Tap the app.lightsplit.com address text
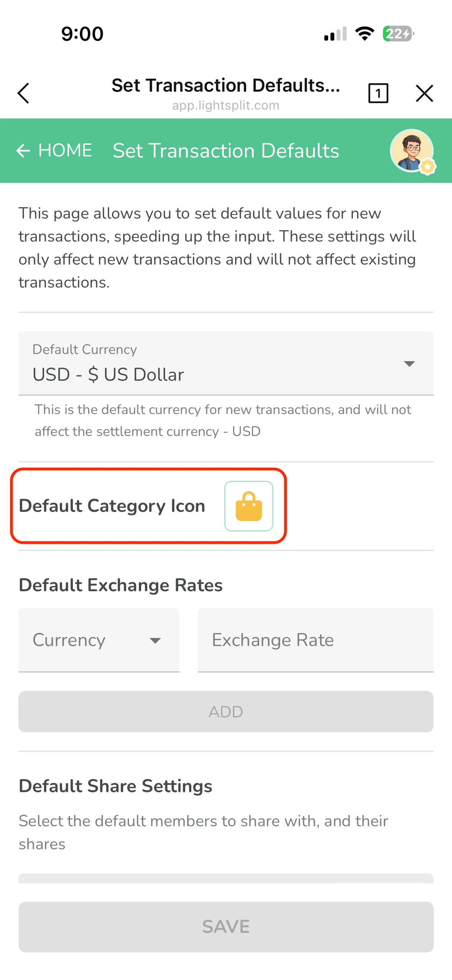 tap(225, 105)
